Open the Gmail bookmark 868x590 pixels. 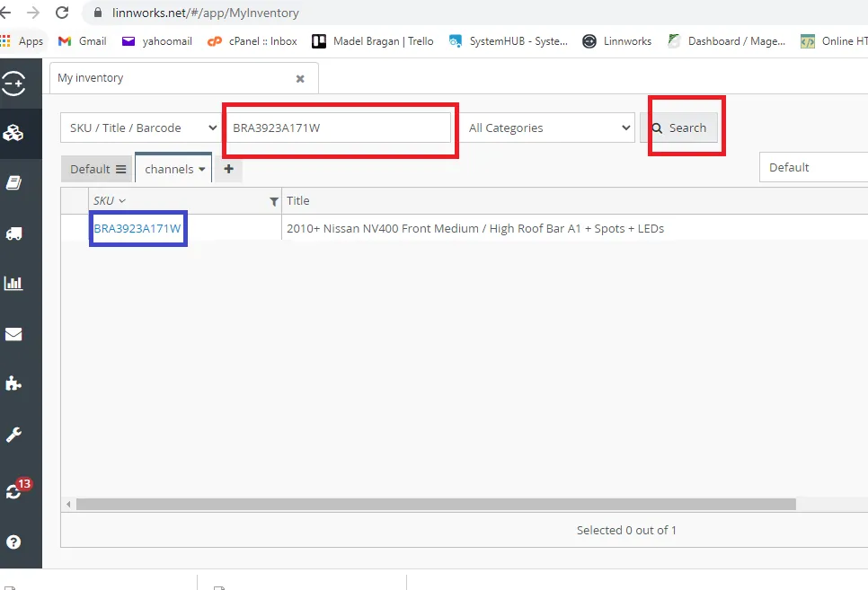pos(83,41)
